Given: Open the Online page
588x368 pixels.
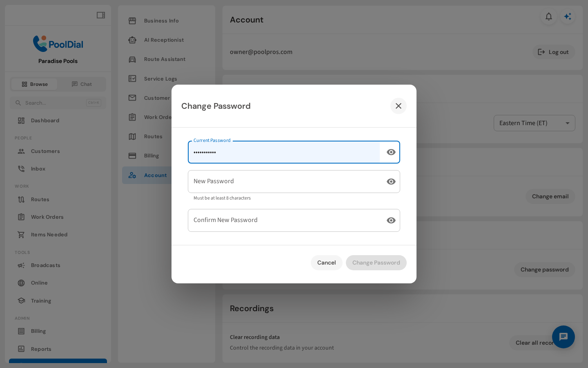Looking at the screenshot, I should (58, 283).
